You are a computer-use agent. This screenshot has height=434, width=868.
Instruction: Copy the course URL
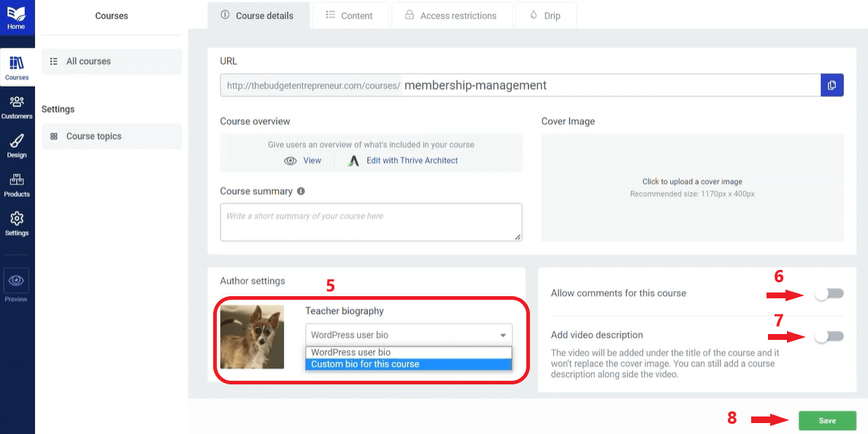point(831,85)
